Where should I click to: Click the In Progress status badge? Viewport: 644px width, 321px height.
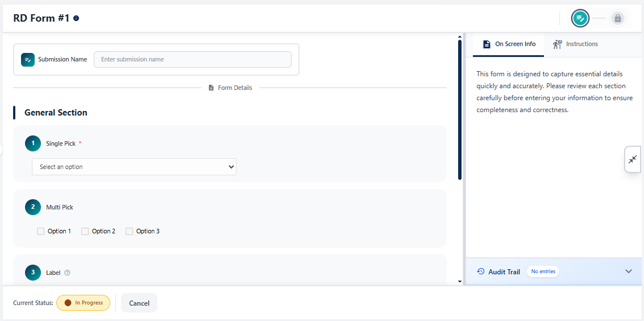(83, 303)
